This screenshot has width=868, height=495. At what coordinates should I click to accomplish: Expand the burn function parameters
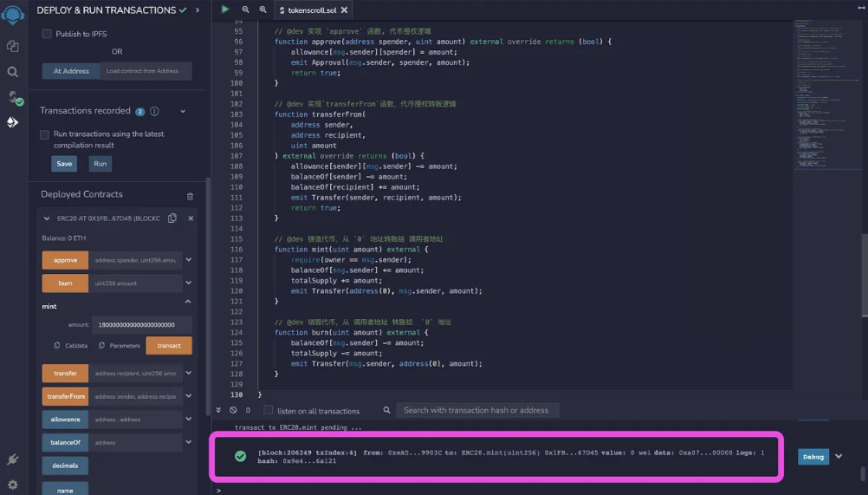pyautogui.click(x=189, y=283)
